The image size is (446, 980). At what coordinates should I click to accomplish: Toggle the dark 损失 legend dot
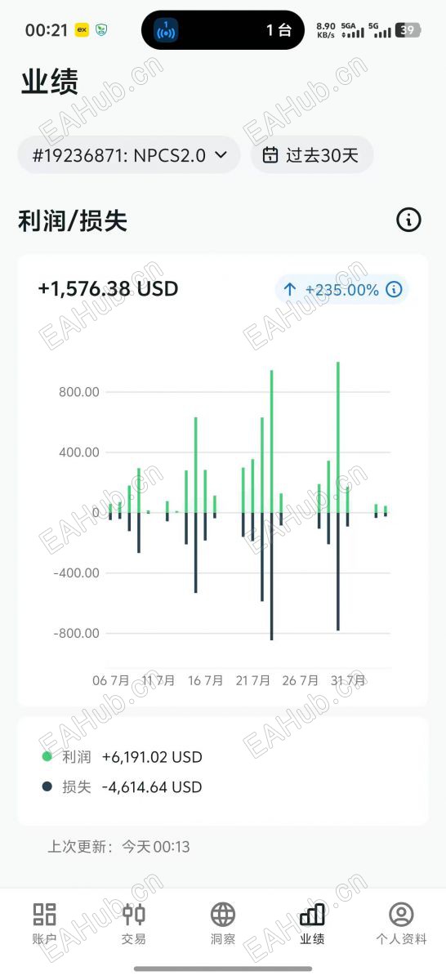coord(47,787)
